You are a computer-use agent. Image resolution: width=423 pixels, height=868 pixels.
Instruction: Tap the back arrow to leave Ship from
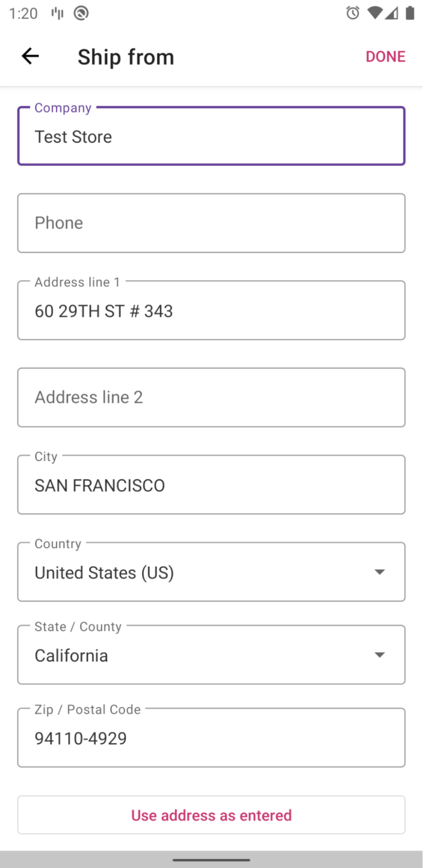coord(29,56)
